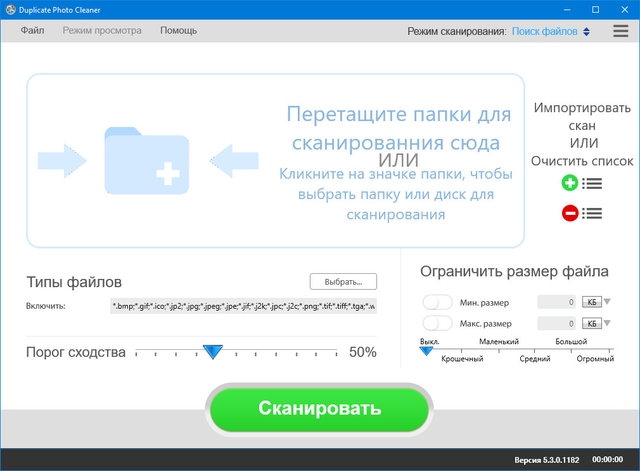Click the Огромный size preset label
Screen dimensions: 640x471
click(x=595, y=359)
